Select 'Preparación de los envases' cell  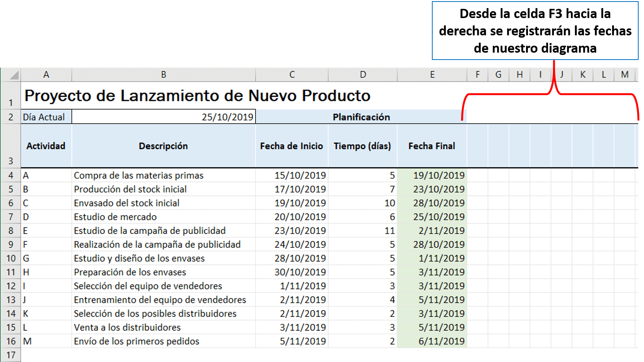(164, 272)
